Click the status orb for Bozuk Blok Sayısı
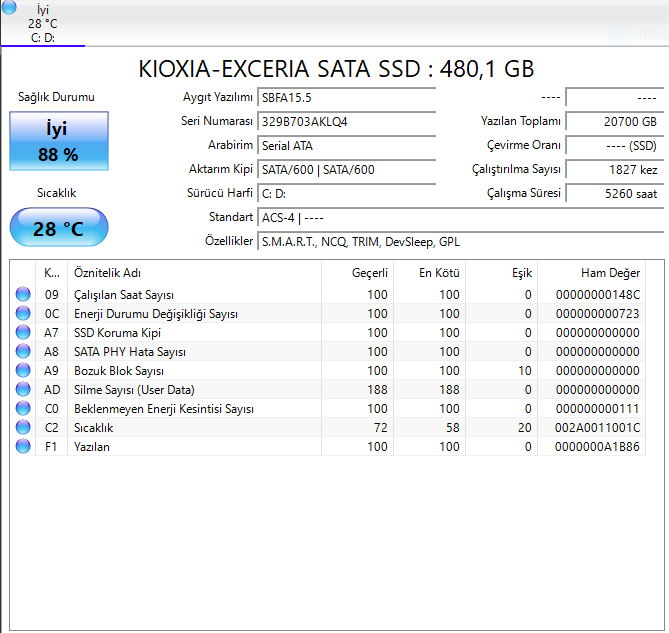Screen dimensions: 669x633 point(23,370)
